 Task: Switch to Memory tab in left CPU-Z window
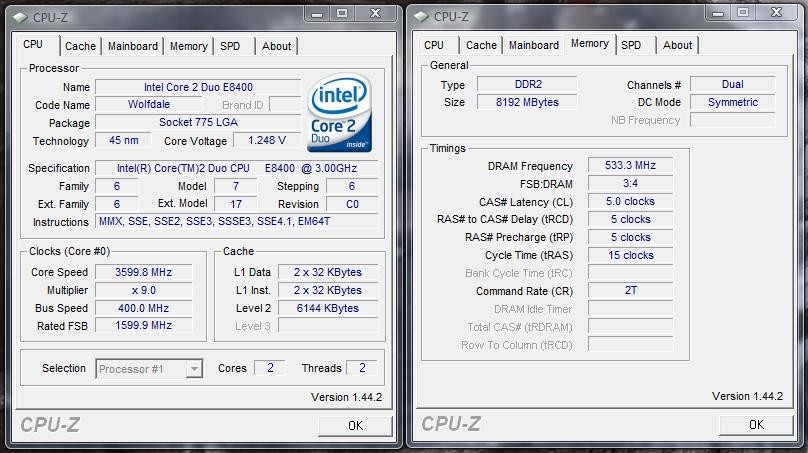pos(189,46)
